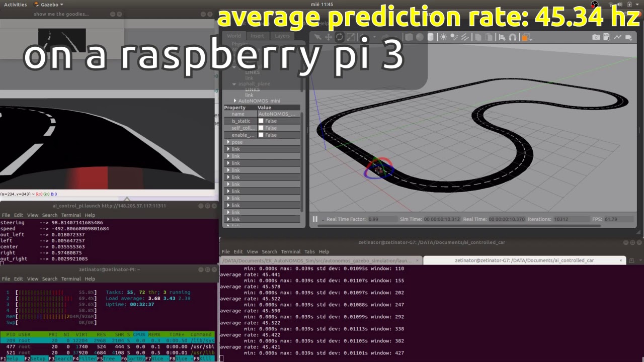Open Terminal menu in ai_control_pi.launch window
This screenshot has height=362, width=644.
pos(70,215)
